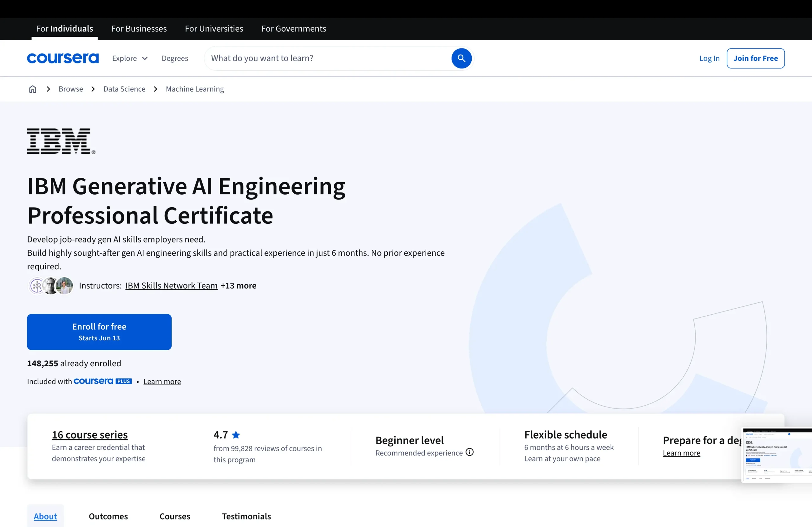
Task: Click Enroll for free button
Action: point(99,332)
